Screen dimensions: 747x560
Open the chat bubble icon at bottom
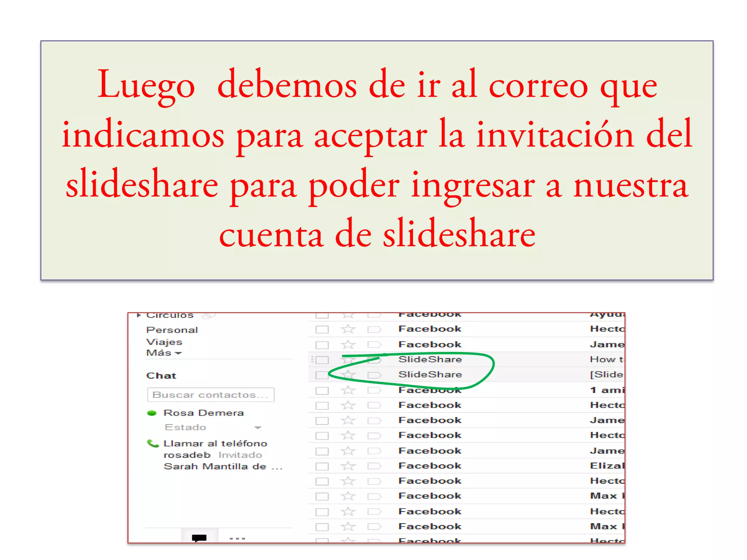point(199,538)
